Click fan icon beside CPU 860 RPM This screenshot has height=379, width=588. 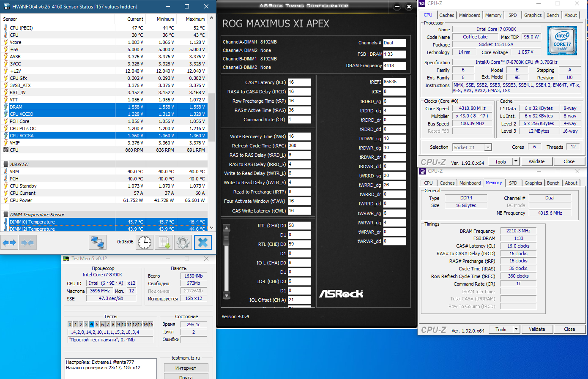[6, 150]
